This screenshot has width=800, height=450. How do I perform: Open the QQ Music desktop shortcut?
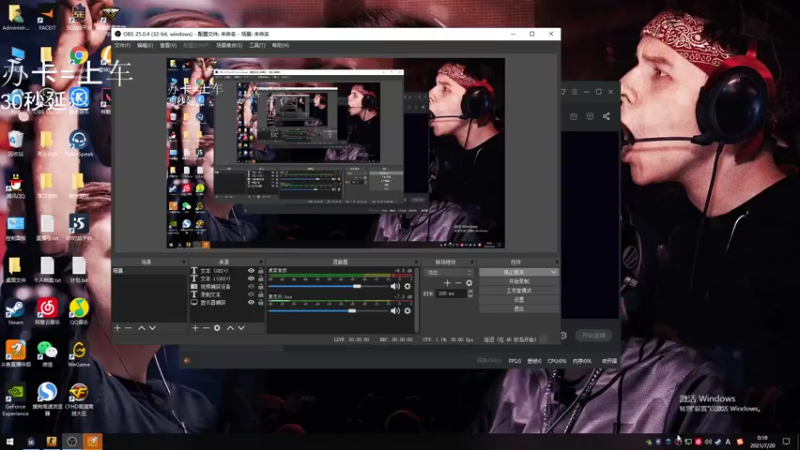79,312
